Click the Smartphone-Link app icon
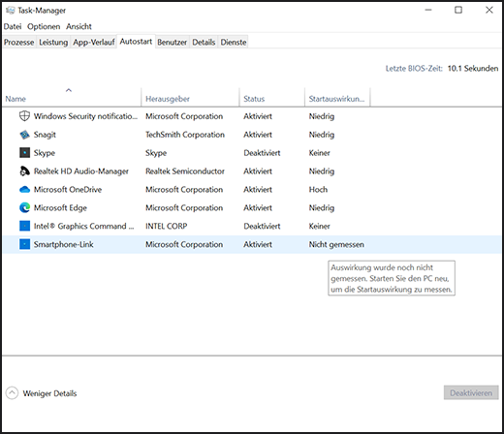This screenshot has height=434, width=504. click(x=24, y=244)
